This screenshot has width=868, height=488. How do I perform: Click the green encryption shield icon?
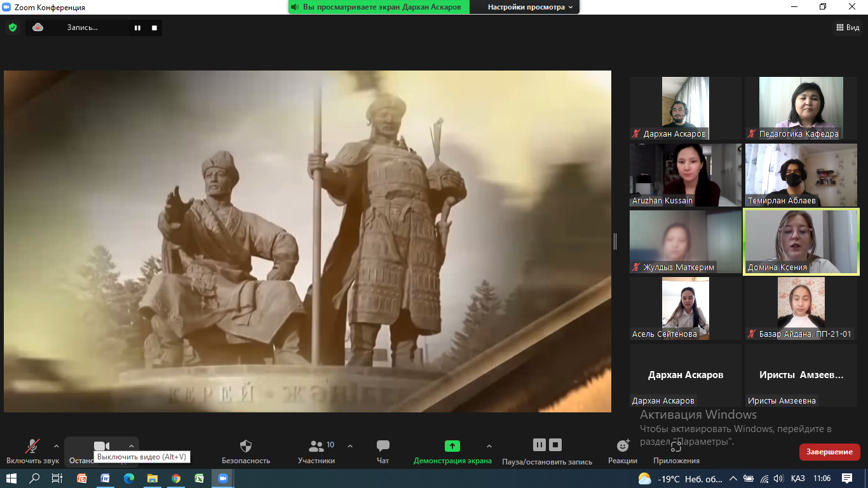coord(12,27)
